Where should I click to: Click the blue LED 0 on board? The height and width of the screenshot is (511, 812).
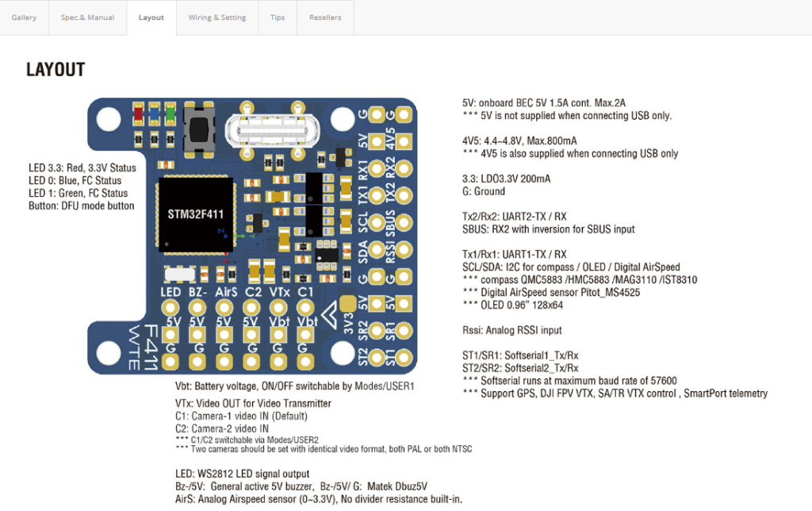pyautogui.click(x=154, y=114)
